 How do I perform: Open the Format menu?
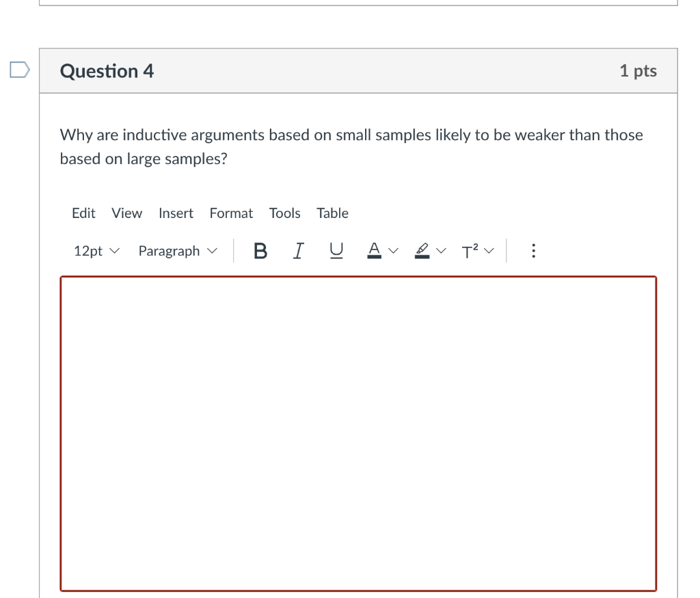pyautogui.click(x=231, y=213)
